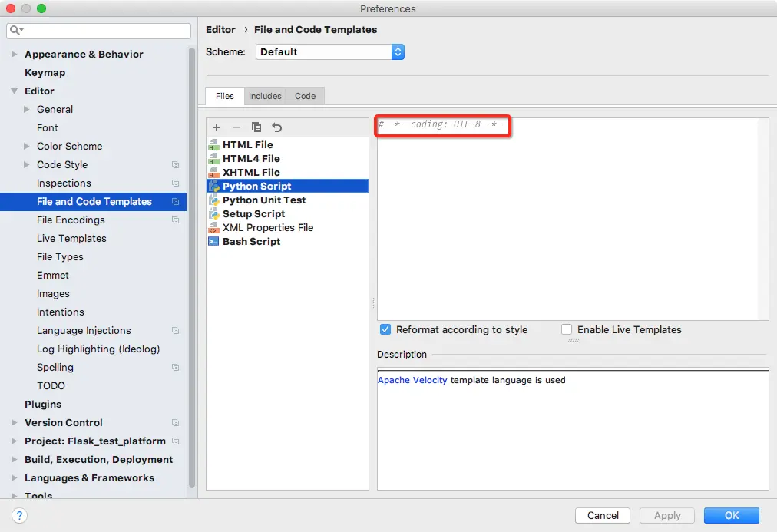This screenshot has width=777, height=532.
Task: Expand the Version Control section
Action: tap(15, 422)
